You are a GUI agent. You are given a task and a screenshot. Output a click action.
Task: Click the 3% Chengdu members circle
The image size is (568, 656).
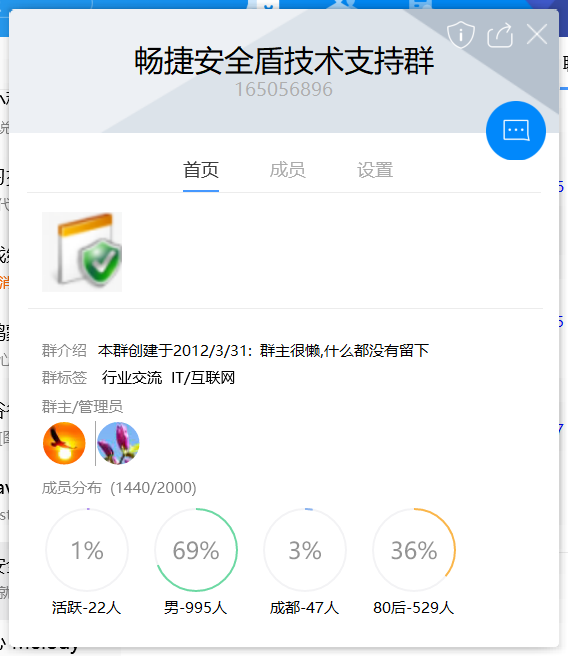[x=305, y=550]
